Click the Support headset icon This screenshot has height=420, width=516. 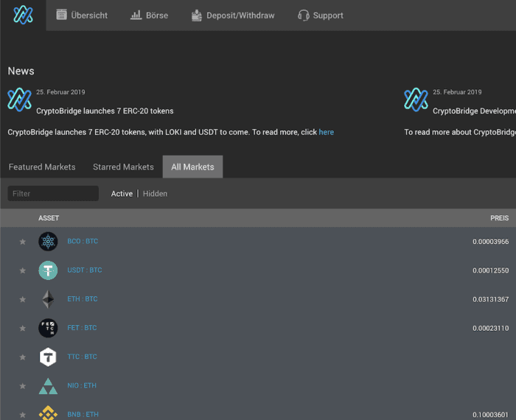[x=303, y=15]
